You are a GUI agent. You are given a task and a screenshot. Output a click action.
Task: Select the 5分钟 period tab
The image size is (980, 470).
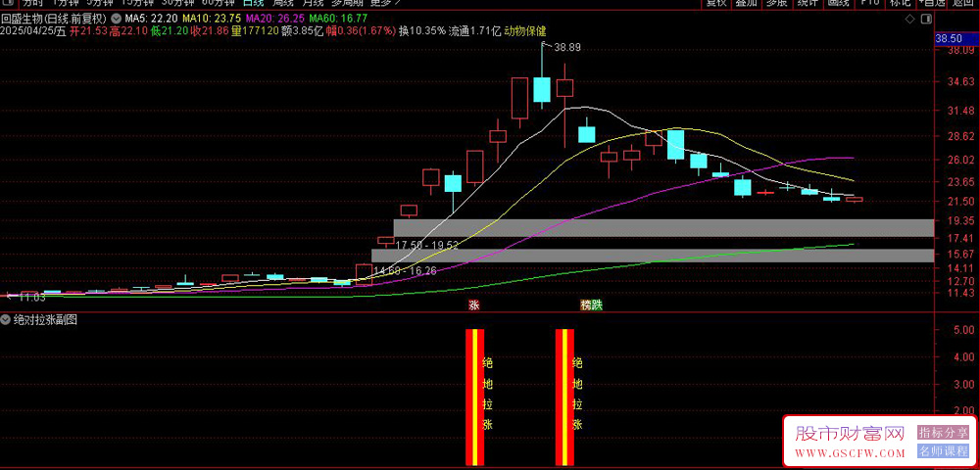point(100,3)
